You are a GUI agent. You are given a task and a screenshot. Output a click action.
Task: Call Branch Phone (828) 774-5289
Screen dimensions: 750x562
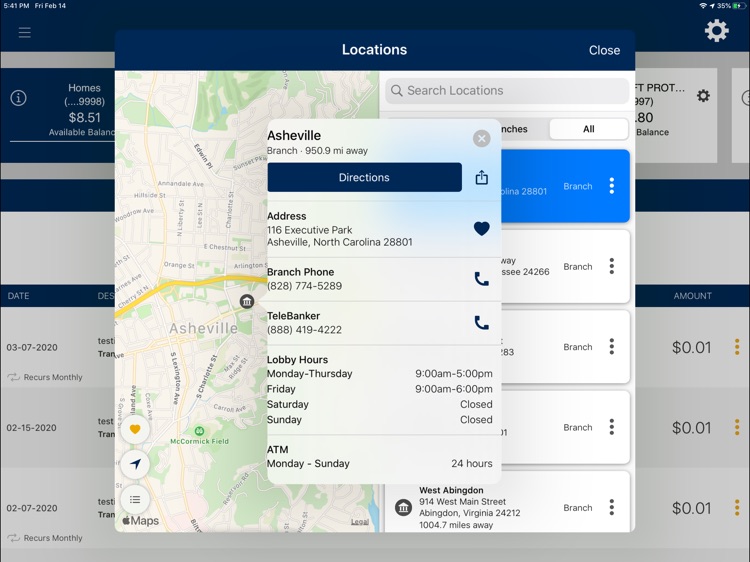pos(481,279)
